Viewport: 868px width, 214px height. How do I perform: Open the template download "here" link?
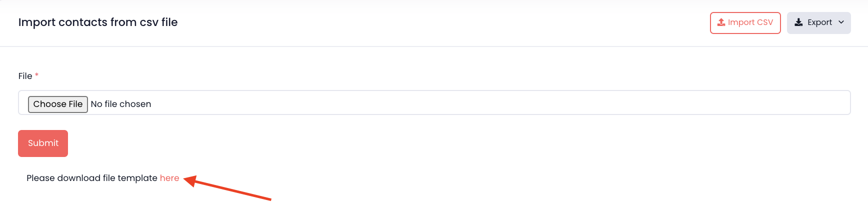tap(169, 178)
